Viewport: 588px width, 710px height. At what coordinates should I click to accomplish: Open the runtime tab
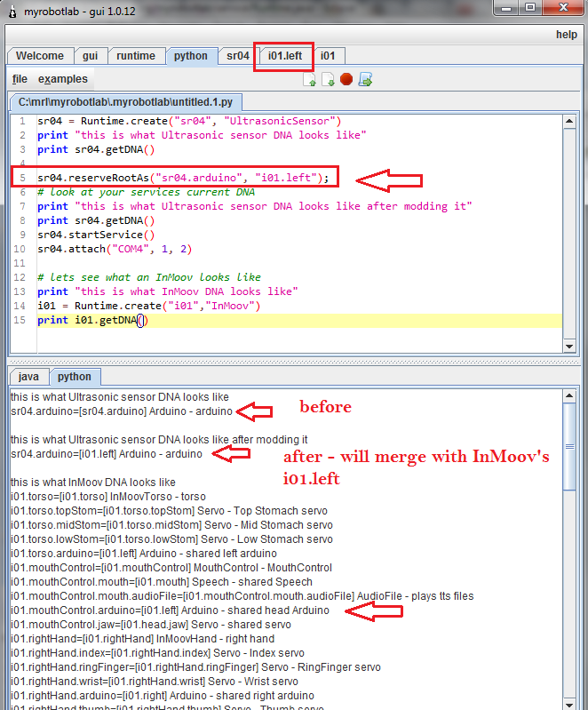click(x=136, y=56)
